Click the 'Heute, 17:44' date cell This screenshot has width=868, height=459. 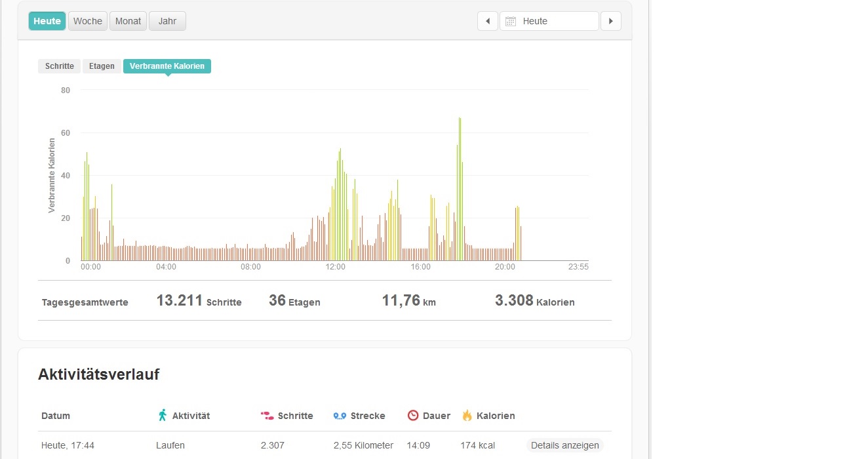pos(68,445)
